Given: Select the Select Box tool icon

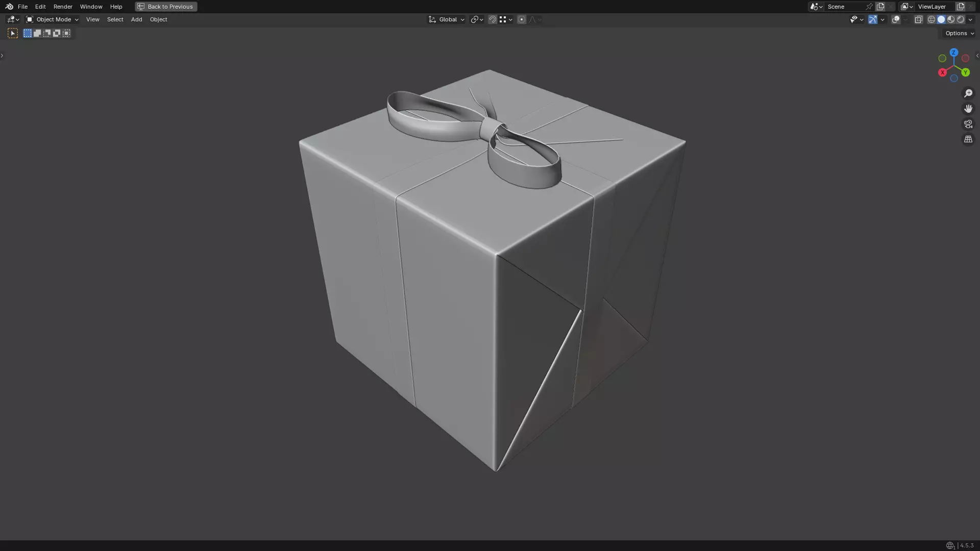Looking at the screenshot, I should tap(13, 33).
